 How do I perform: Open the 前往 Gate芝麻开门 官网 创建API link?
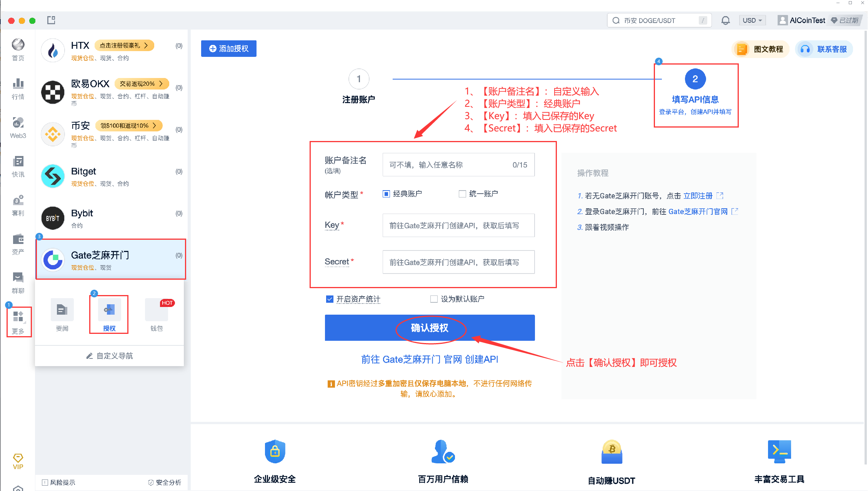pyautogui.click(x=430, y=359)
